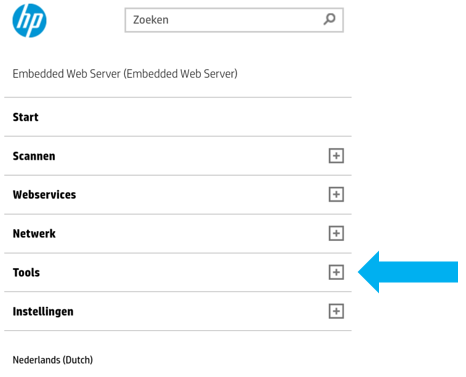Click the plus icon beside Webservices
Viewport: 466px width, 377px height.
click(336, 194)
